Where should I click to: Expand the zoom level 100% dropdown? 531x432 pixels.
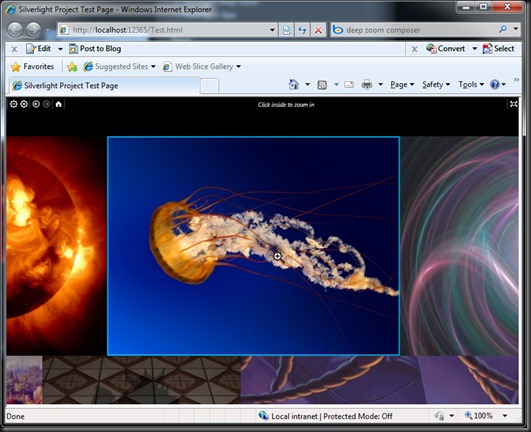pos(505,415)
